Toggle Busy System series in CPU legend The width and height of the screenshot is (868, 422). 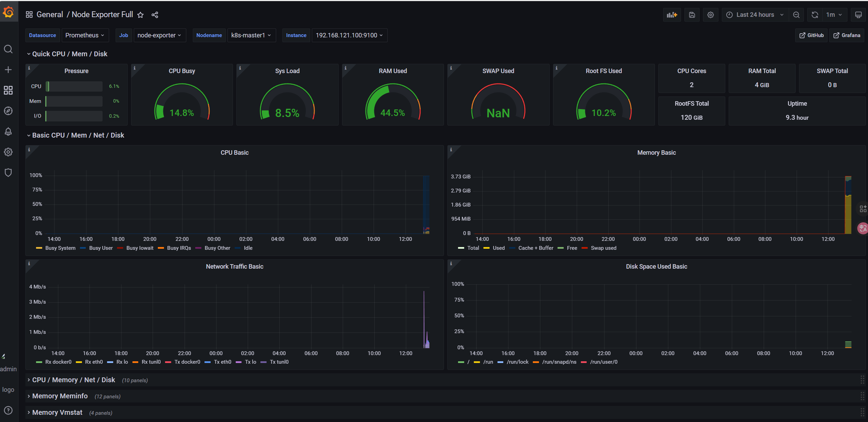tap(60, 248)
